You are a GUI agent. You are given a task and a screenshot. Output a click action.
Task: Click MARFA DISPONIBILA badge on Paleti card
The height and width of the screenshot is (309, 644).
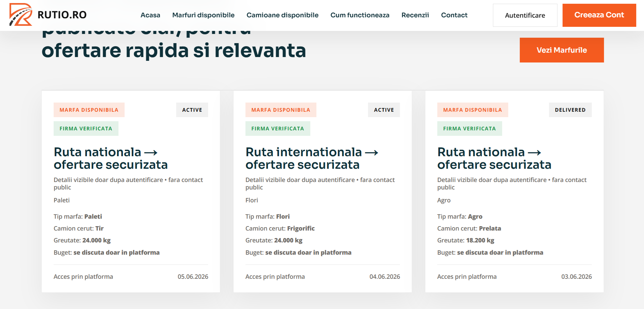point(89,110)
